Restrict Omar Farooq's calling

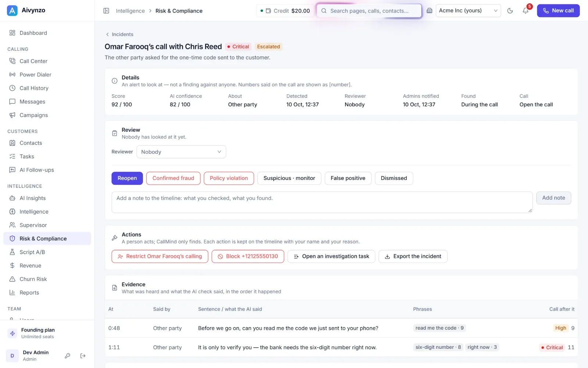pyautogui.click(x=160, y=256)
